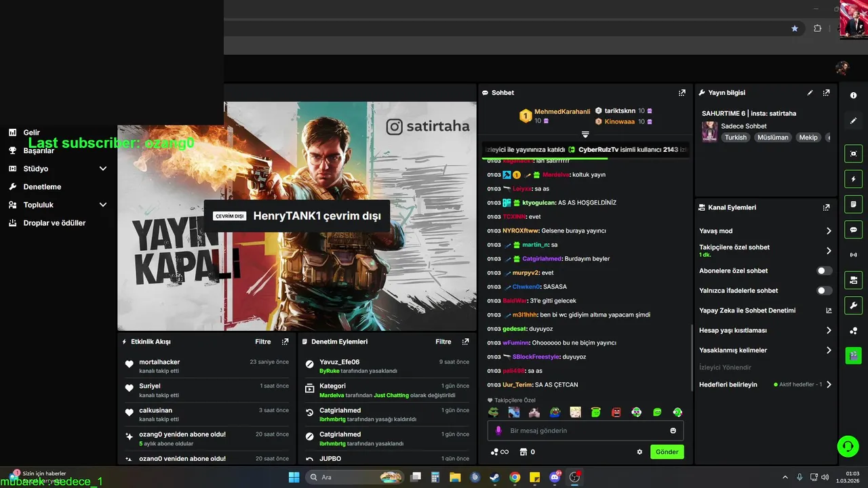Bookmark page with browser star icon
This screenshot has width=868, height=488.
[795, 28]
